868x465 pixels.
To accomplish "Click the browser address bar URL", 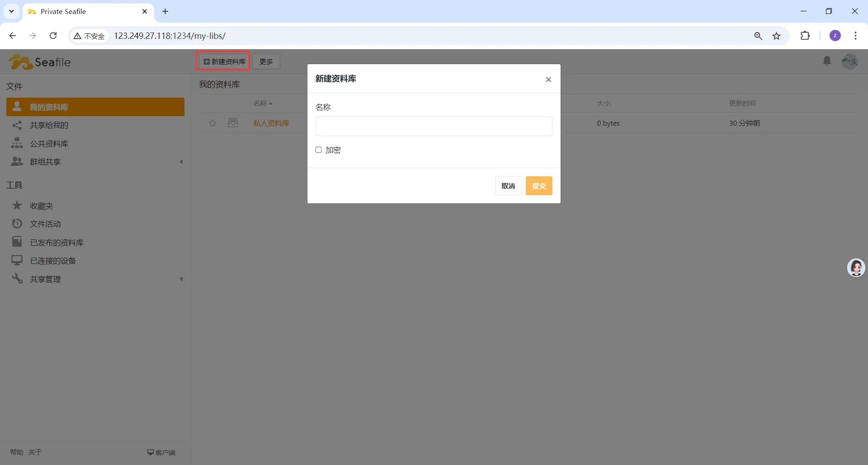I will 170,36.
